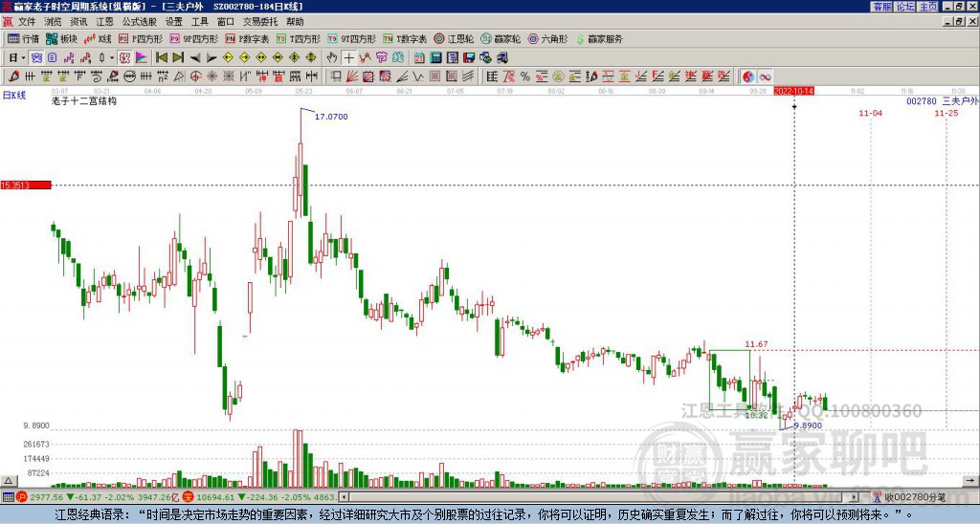980x524 pixels.
Task: Select the red pencil drawing tool
Action: [13, 76]
